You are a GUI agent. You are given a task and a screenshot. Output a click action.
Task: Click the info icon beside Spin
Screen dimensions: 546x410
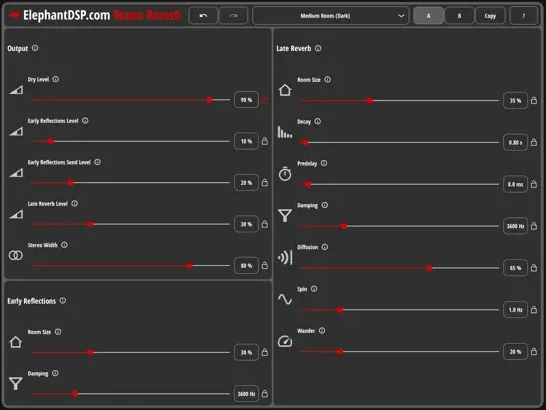[314, 288]
